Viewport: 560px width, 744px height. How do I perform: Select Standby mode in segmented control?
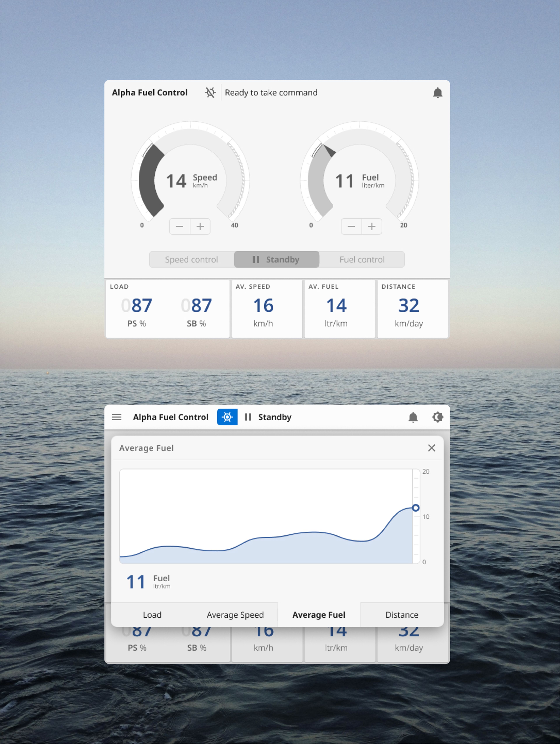point(276,259)
